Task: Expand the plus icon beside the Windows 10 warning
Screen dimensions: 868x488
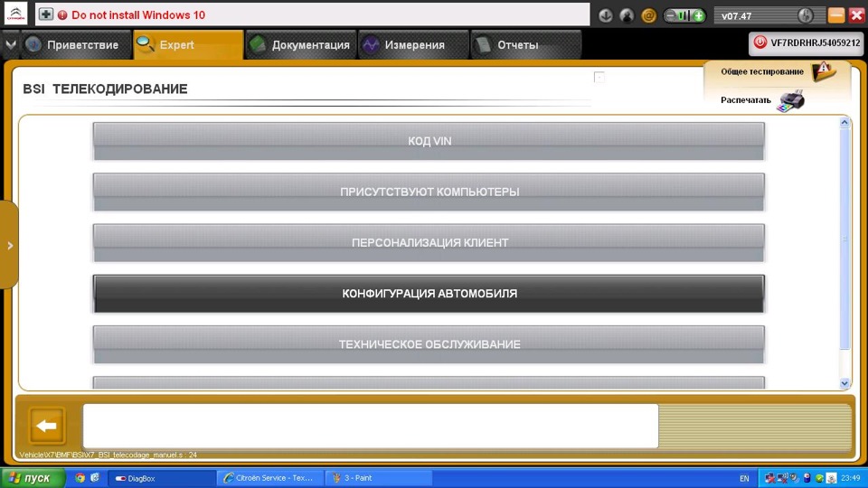Action: point(46,14)
